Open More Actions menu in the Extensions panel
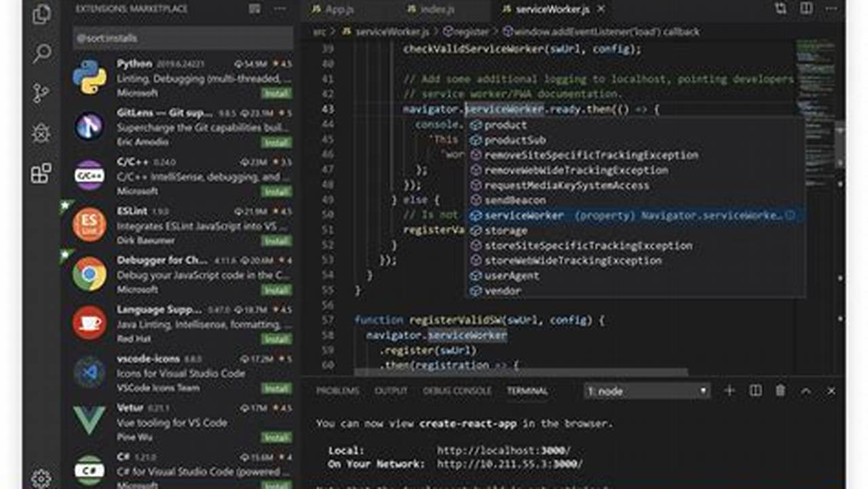 279,9
